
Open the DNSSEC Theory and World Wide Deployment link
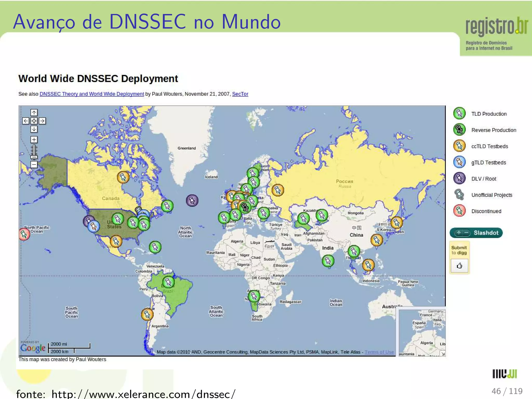click(92, 94)
